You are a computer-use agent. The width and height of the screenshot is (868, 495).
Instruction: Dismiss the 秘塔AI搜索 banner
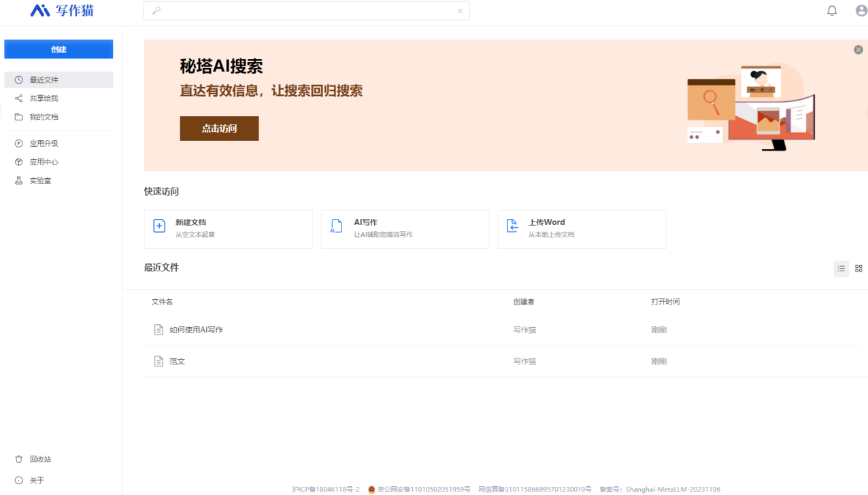click(x=858, y=49)
